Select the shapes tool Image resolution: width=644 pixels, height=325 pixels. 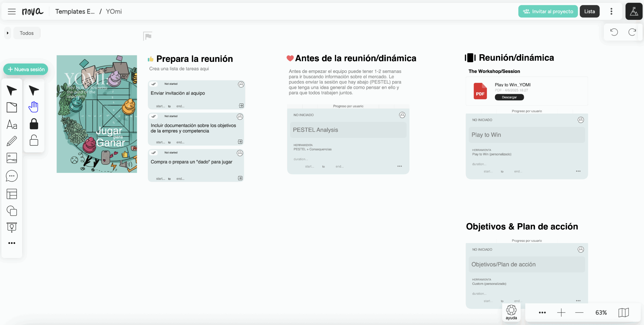(x=12, y=211)
